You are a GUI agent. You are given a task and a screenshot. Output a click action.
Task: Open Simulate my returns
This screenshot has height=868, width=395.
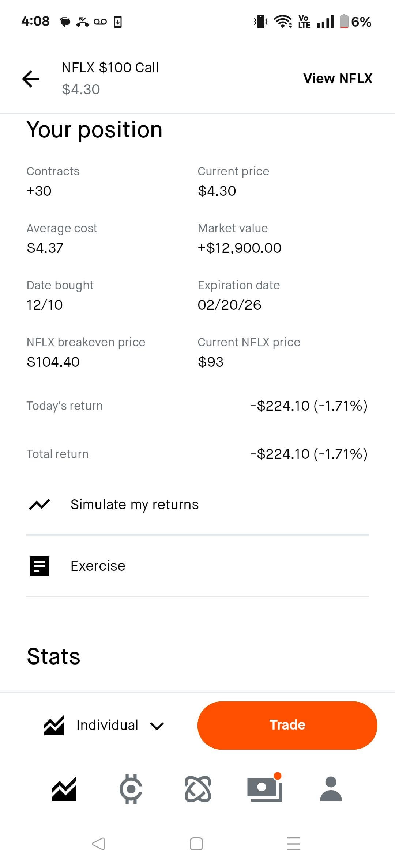134,505
